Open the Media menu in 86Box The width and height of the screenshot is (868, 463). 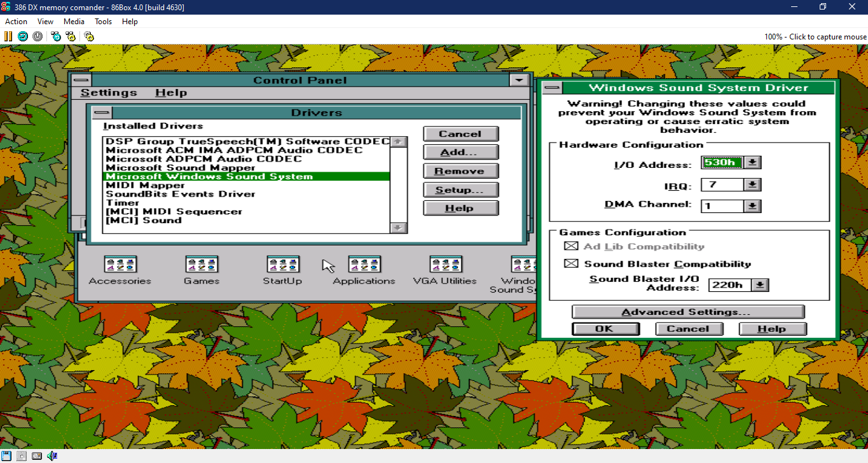(74, 21)
